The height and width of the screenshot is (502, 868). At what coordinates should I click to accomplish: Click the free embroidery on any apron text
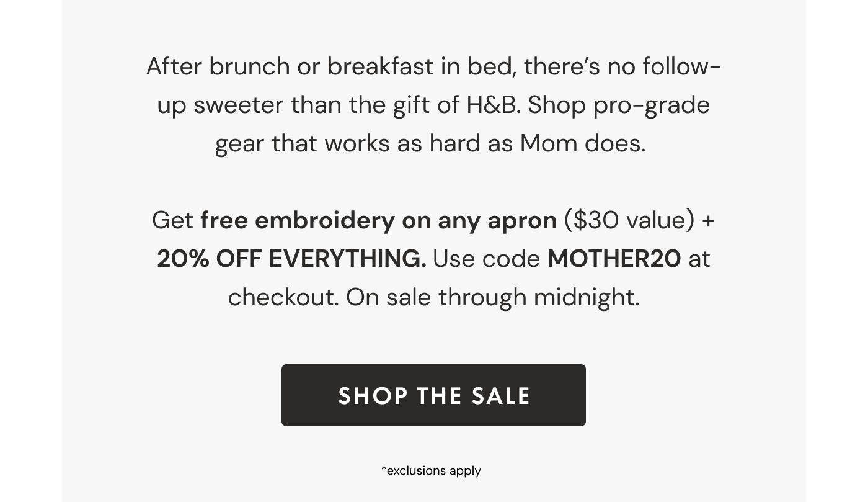(x=378, y=220)
